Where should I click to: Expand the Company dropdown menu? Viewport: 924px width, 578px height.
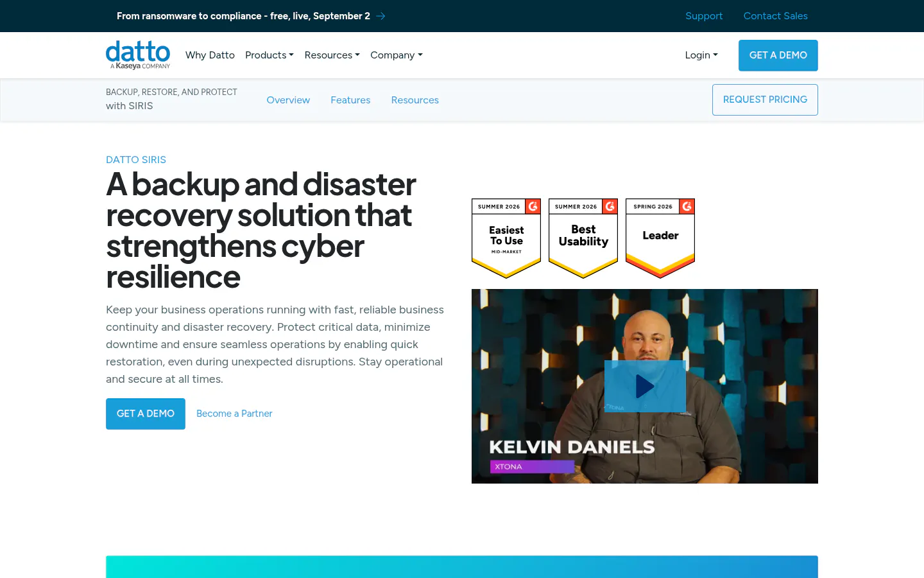coord(397,55)
